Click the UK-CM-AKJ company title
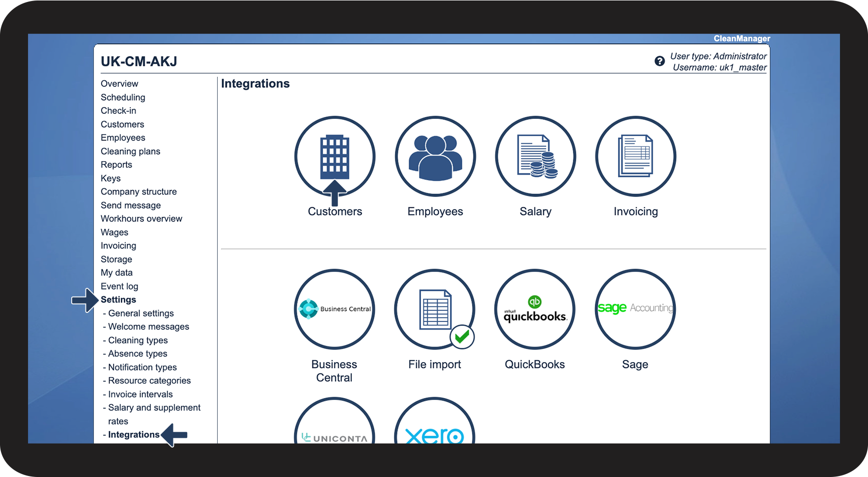This screenshot has width=868, height=477. [x=139, y=61]
